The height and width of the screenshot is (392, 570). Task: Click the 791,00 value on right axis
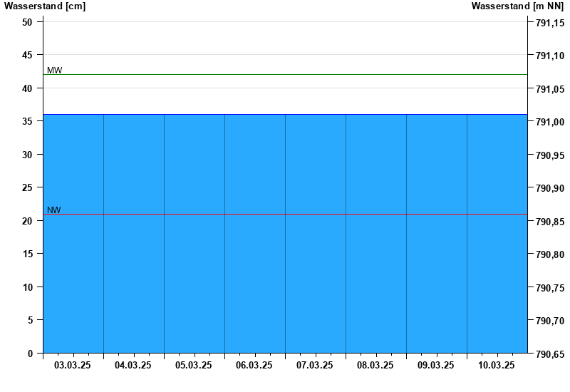tap(550, 122)
